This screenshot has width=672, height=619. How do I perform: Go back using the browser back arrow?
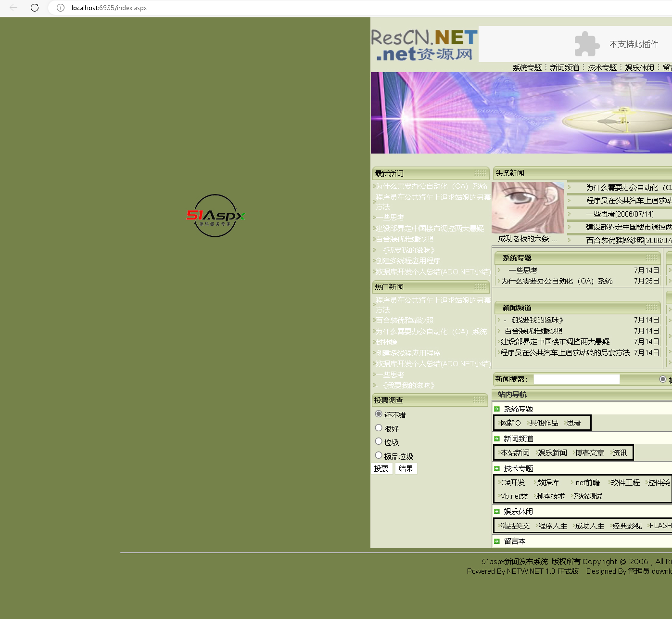(13, 8)
